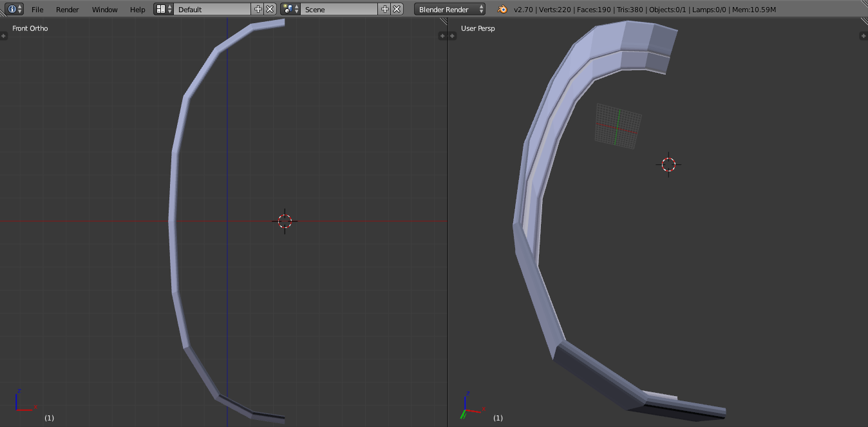Click the Default screen layout name field
The image size is (868, 427).
point(212,9)
